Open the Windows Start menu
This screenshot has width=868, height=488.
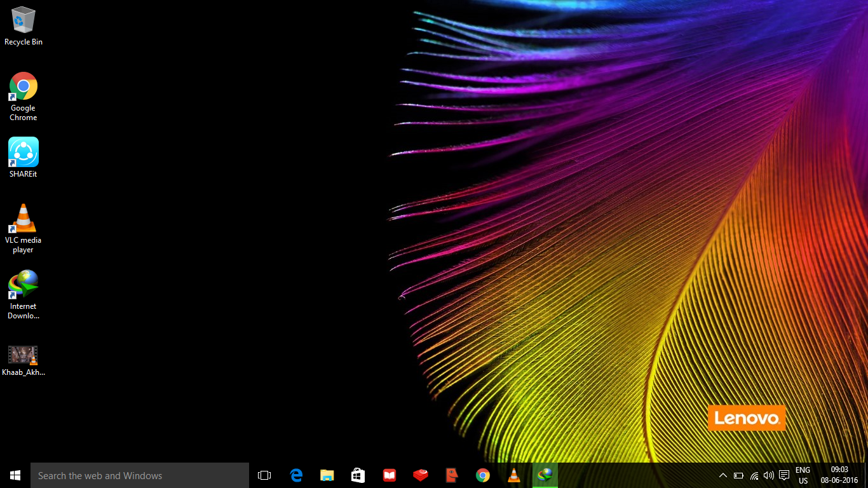pos(15,475)
